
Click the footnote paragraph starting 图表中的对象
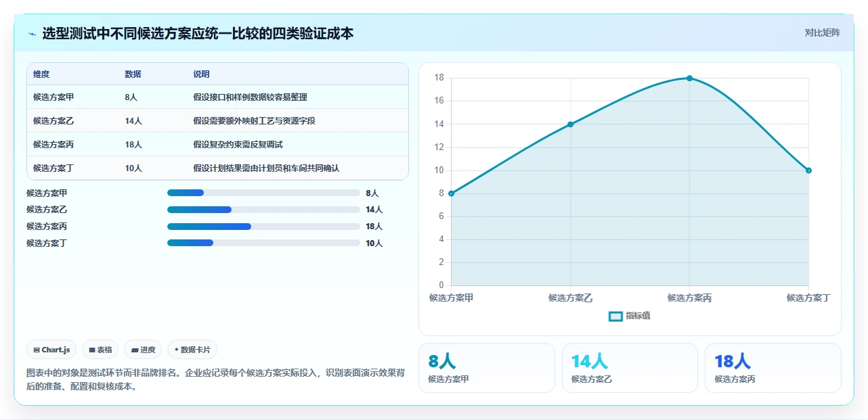(x=215, y=380)
